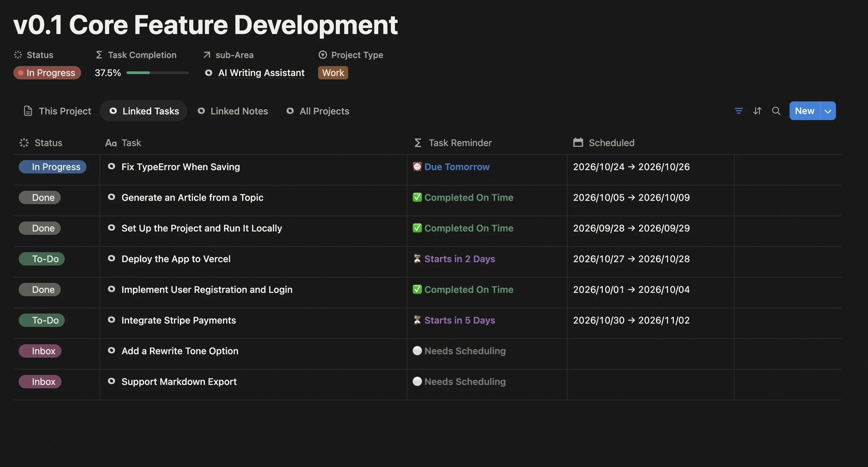The image size is (868, 467).
Task: Click the blue New button
Action: click(x=805, y=111)
